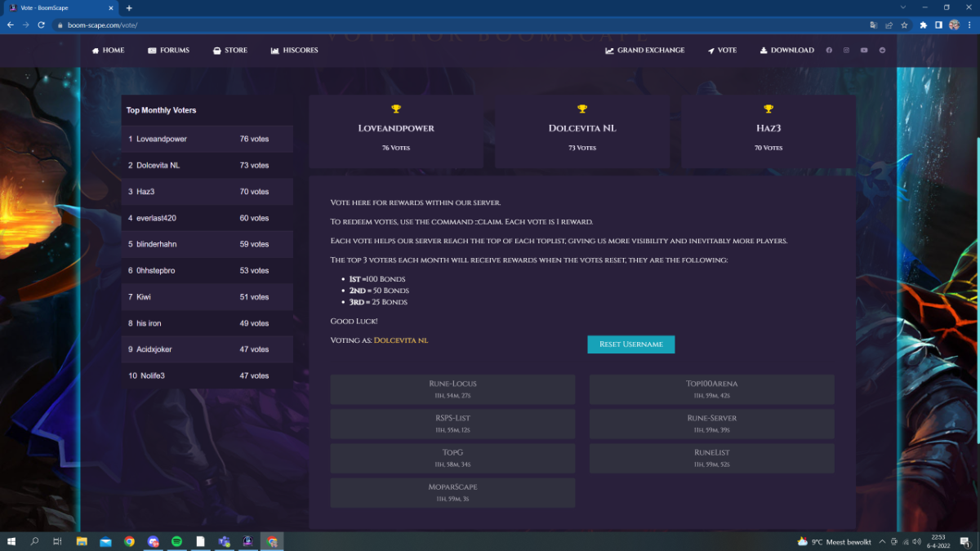
Task: Open the Extensions puzzle icon
Action: 924,24
